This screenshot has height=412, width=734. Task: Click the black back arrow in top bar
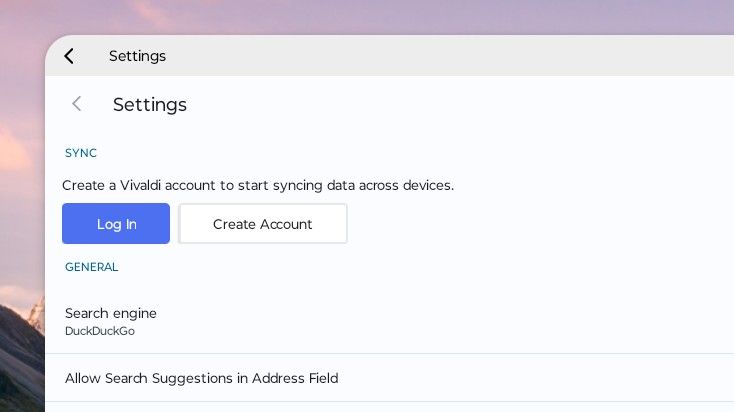[x=69, y=56]
